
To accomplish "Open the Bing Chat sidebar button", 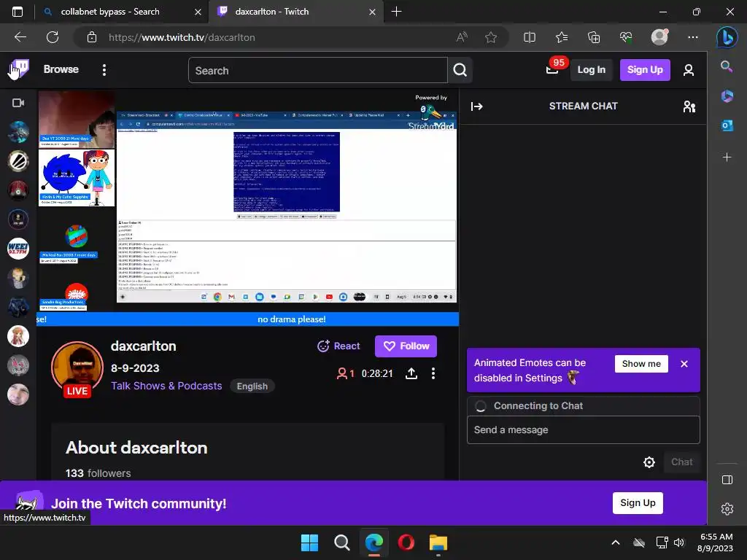I will 727,37.
